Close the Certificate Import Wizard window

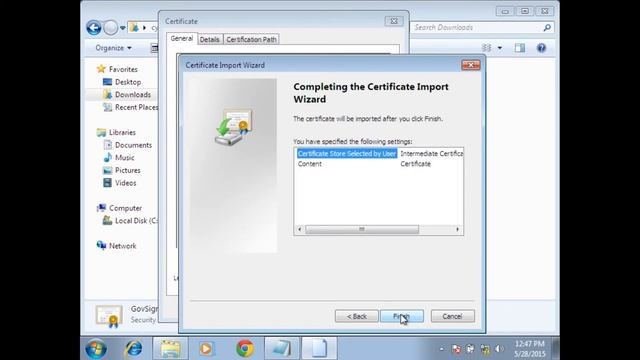coord(470,65)
